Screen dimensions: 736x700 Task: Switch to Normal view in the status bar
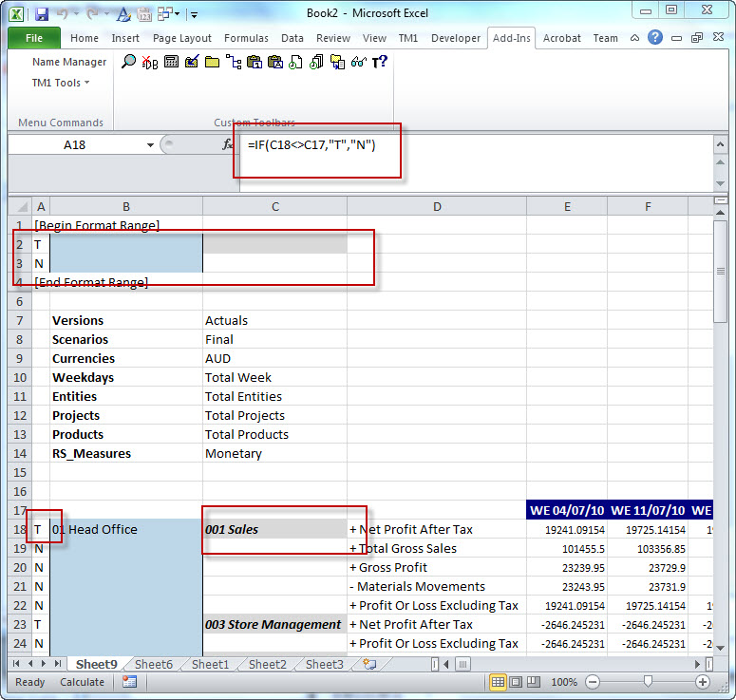(498, 682)
